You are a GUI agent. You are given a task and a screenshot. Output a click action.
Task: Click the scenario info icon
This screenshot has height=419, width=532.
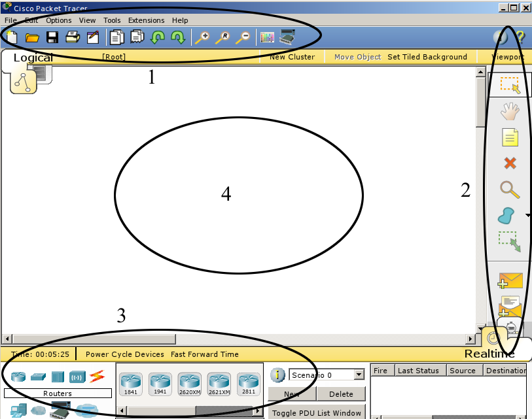click(277, 375)
